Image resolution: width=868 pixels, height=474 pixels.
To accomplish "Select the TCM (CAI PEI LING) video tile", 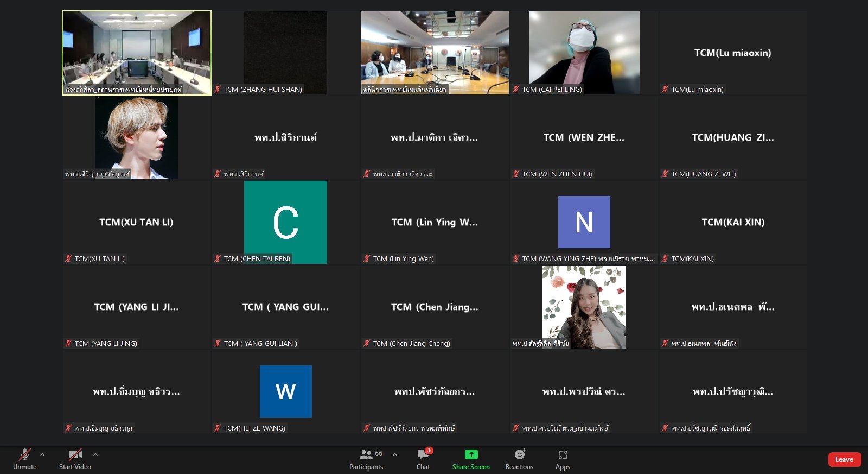I will click(x=584, y=53).
